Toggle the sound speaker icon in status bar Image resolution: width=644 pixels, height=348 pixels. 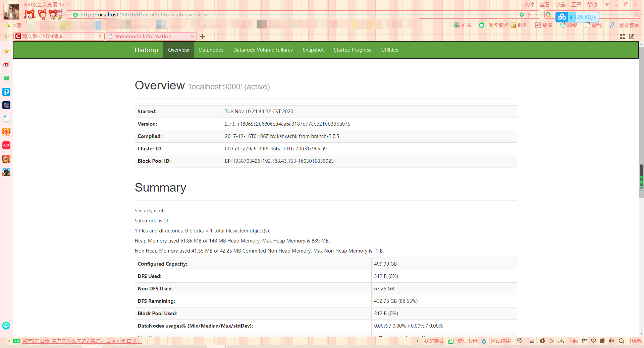point(611,341)
